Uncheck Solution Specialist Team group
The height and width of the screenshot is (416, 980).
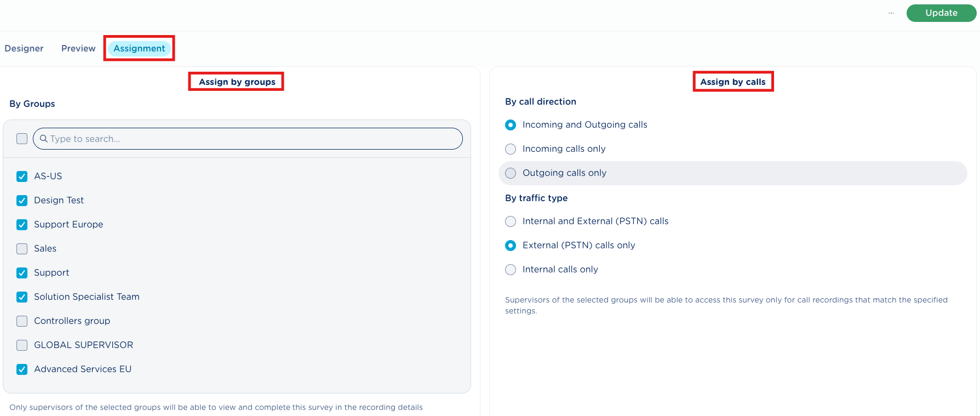pyautogui.click(x=22, y=297)
